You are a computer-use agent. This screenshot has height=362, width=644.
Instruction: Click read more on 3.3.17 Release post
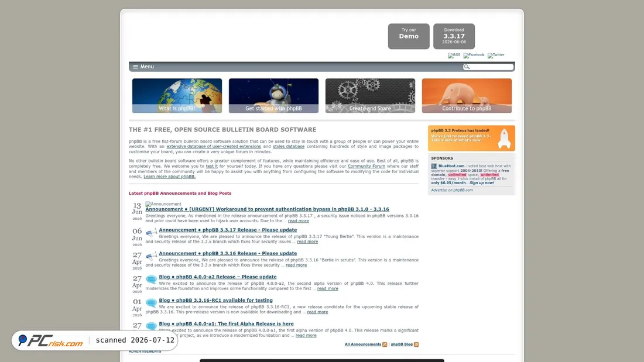pyautogui.click(x=307, y=242)
